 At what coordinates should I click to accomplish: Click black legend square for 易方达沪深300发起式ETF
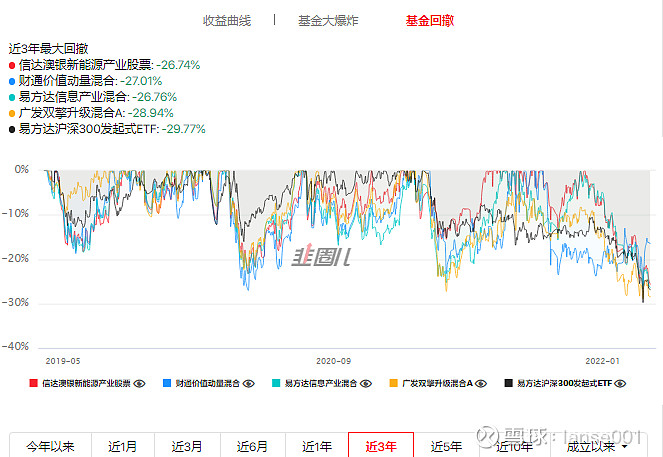(509, 383)
